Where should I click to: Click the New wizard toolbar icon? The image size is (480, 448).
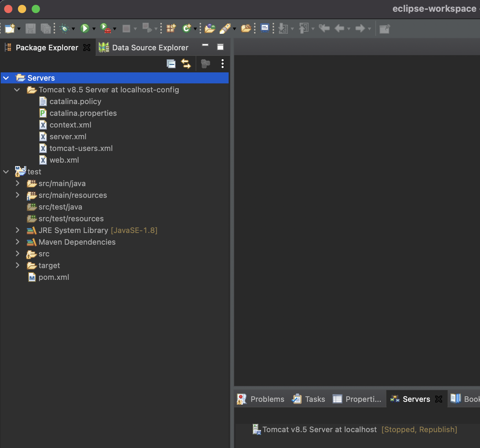tap(10, 28)
